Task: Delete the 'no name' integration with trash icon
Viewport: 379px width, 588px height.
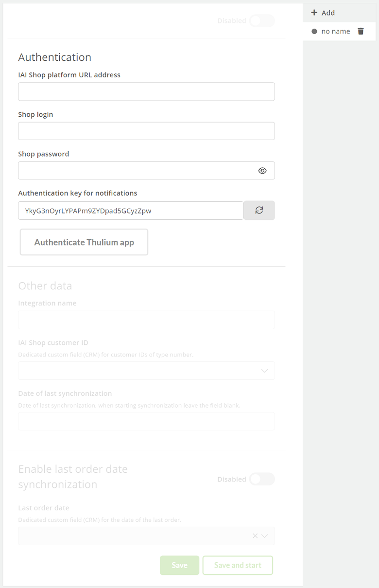Action: 361,31
